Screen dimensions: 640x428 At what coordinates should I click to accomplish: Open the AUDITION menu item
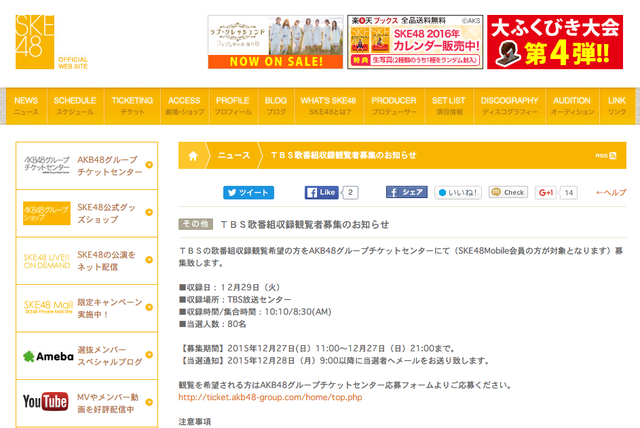point(572,106)
